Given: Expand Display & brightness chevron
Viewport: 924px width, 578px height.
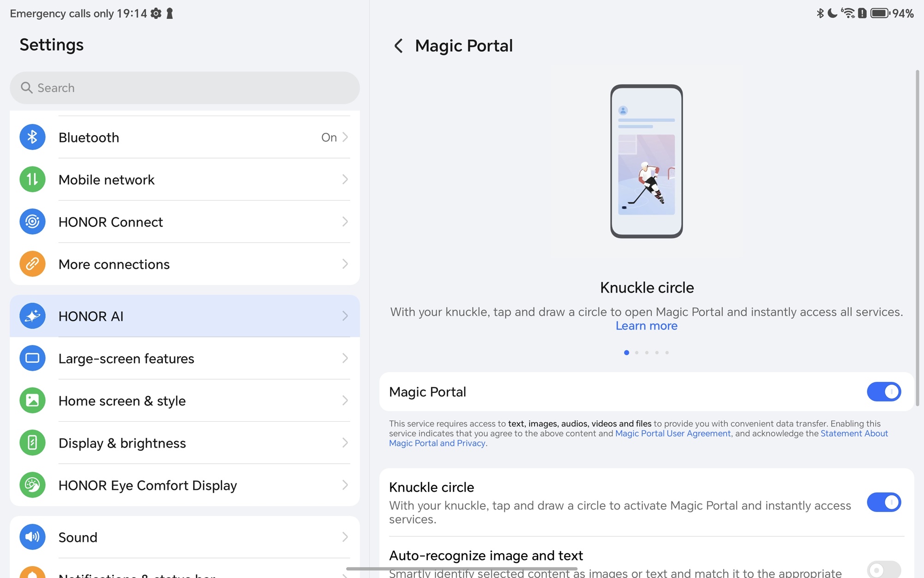Looking at the screenshot, I should click(x=345, y=443).
